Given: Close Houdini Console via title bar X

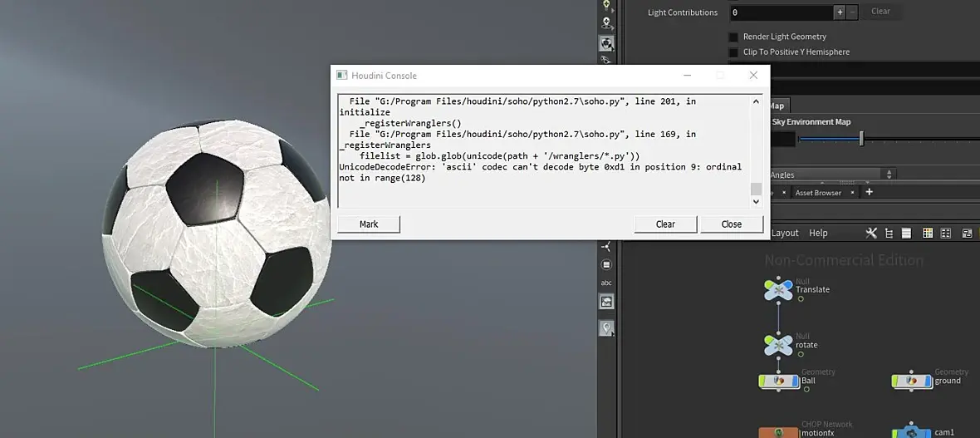Looking at the screenshot, I should point(753,75).
